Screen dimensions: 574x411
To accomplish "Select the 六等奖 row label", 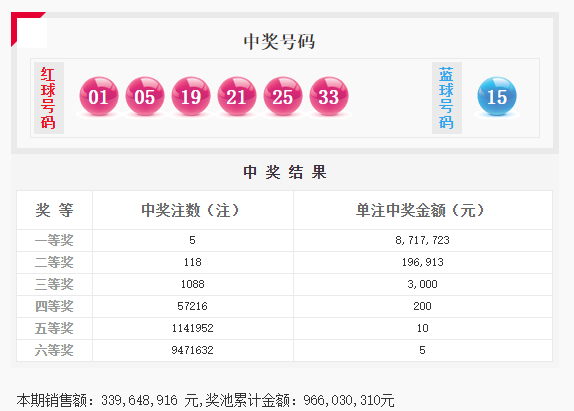I will point(54,350).
